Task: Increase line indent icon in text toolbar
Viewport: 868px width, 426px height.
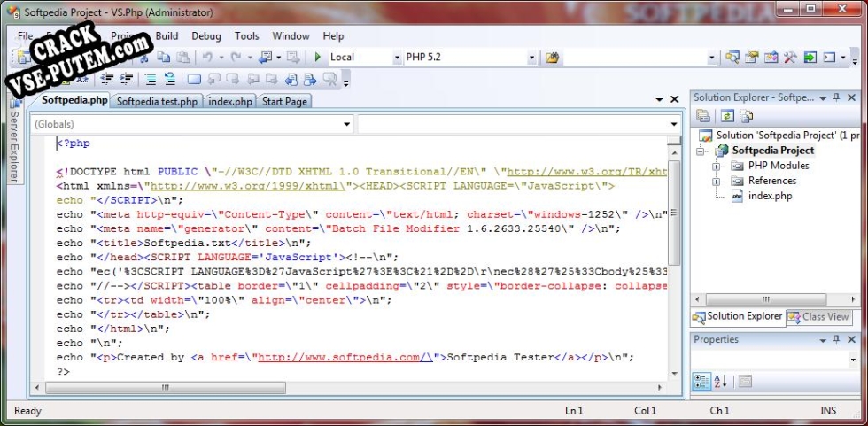Action: [x=127, y=79]
